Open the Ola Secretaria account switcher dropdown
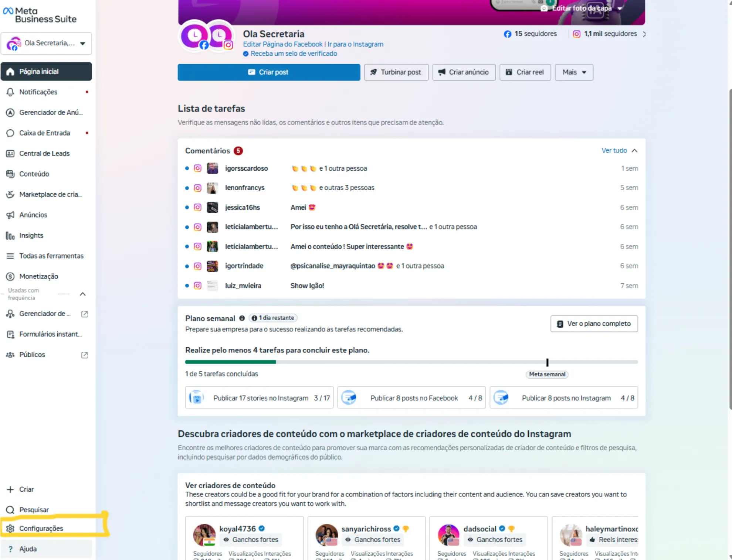Viewport: 732px width, 560px height. [x=47, y=44]
